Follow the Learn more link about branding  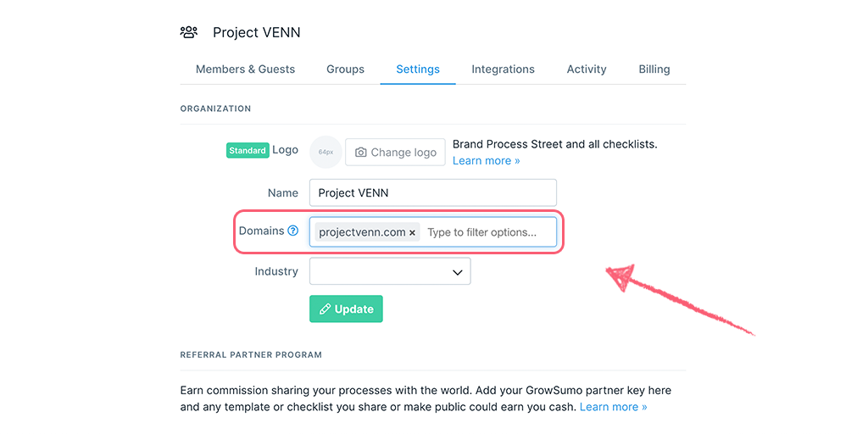(486, 160)
